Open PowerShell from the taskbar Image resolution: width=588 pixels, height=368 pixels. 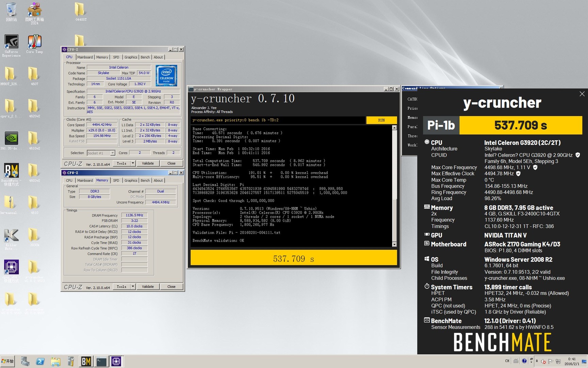pos(40,361)
